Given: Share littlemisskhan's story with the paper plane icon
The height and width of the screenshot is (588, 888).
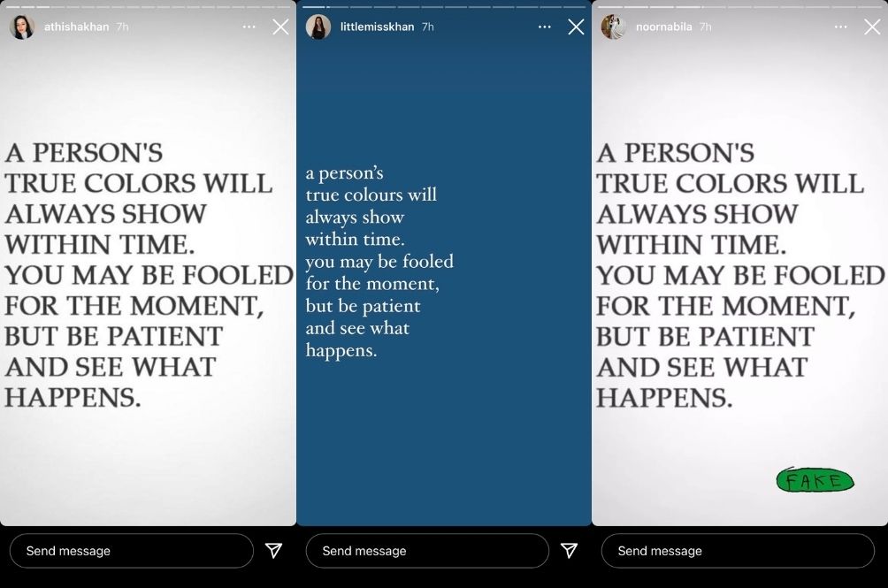Looking at the screenshot, I should coord(570,550).
